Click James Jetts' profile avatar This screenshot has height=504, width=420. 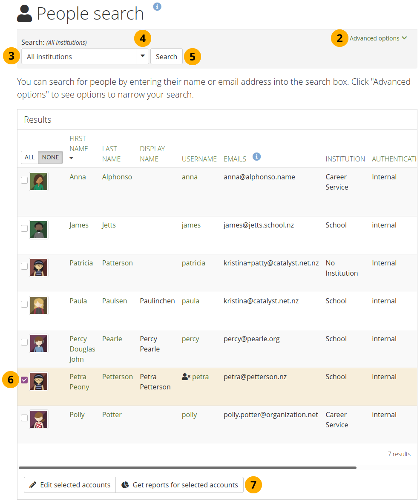39,230
